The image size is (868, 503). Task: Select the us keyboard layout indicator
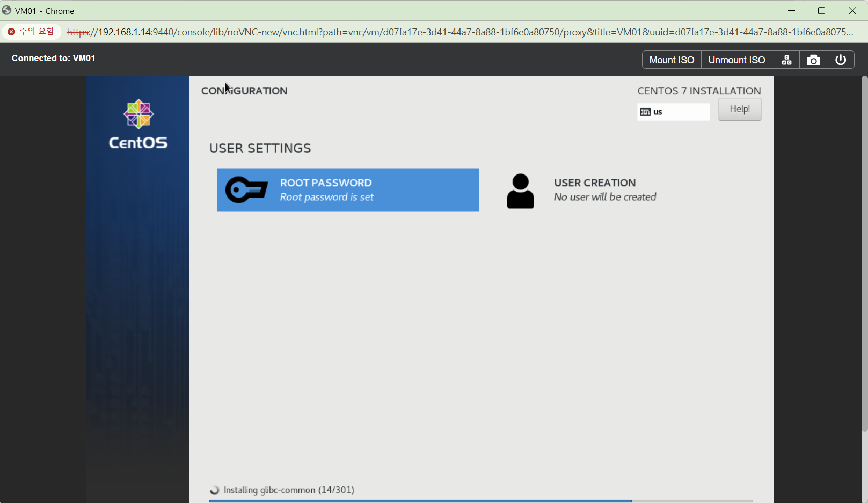[x=673, y=112]
